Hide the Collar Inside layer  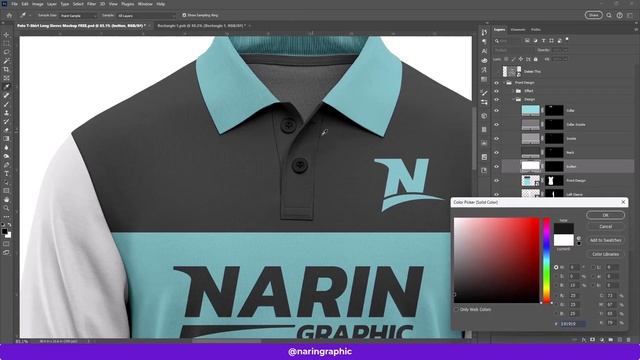pyautogui.click(x=496, y=124)
